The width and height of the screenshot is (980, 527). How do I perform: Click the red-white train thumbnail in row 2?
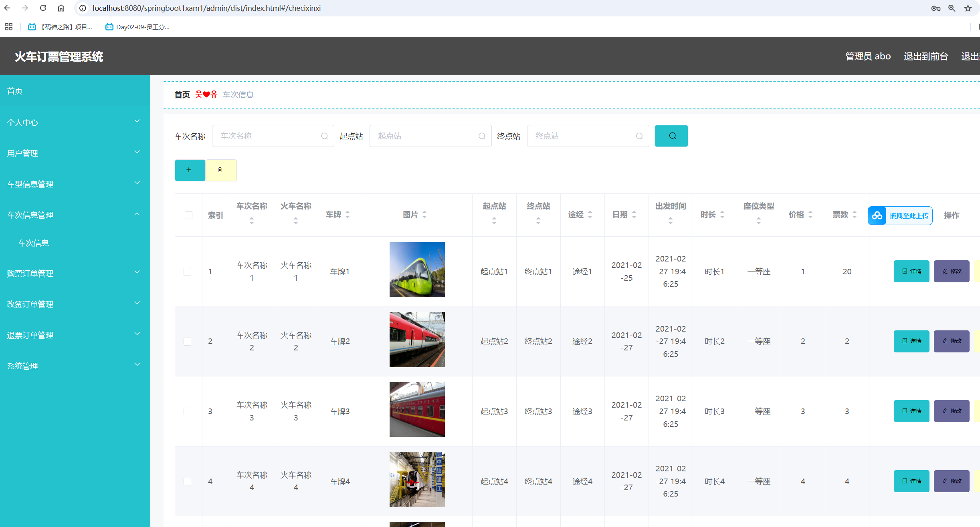tap(417, 340)
